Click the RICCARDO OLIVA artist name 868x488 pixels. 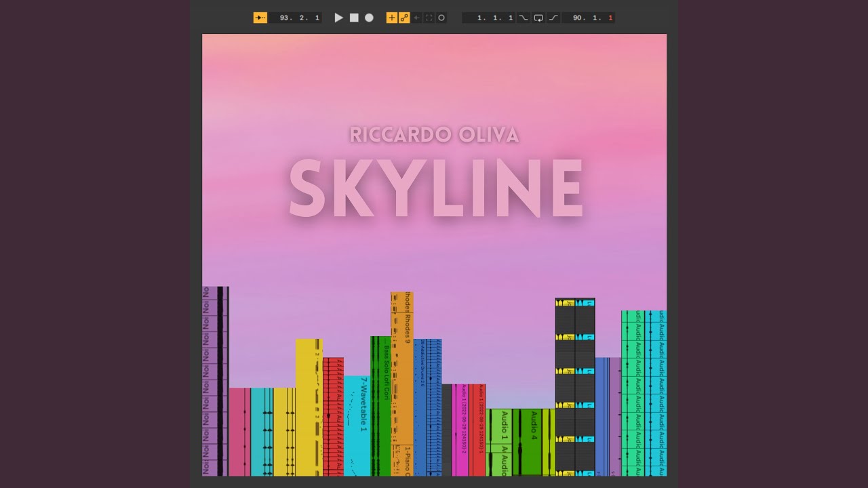(435, 135)
